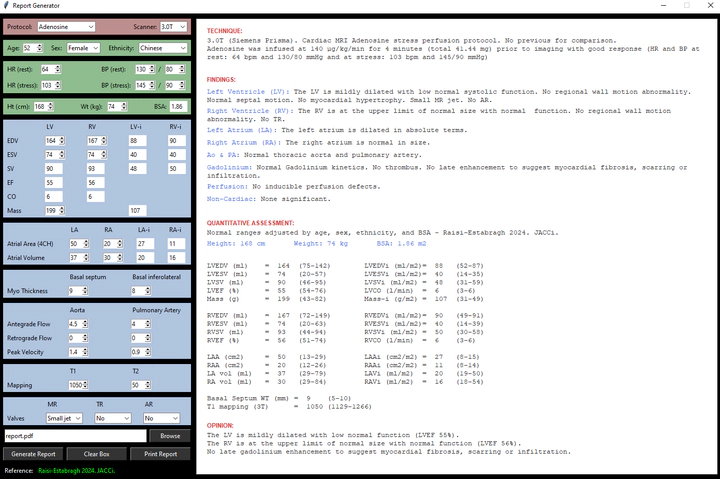This screenshot has height=479, width=720.
Task: Open the Sex dropdown showing Female
Action: [82, 47]
